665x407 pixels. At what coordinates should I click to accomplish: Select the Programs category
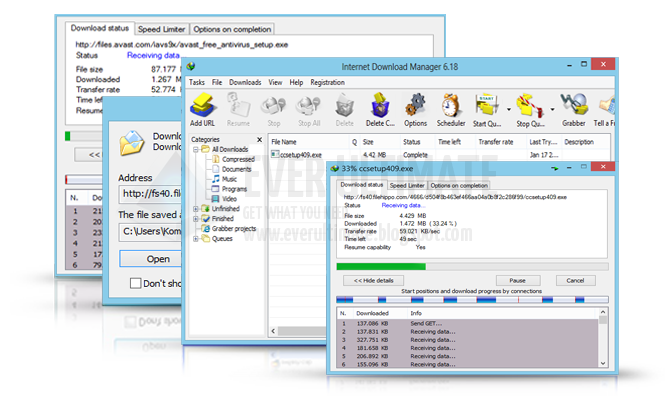click(x=234, y=189)
